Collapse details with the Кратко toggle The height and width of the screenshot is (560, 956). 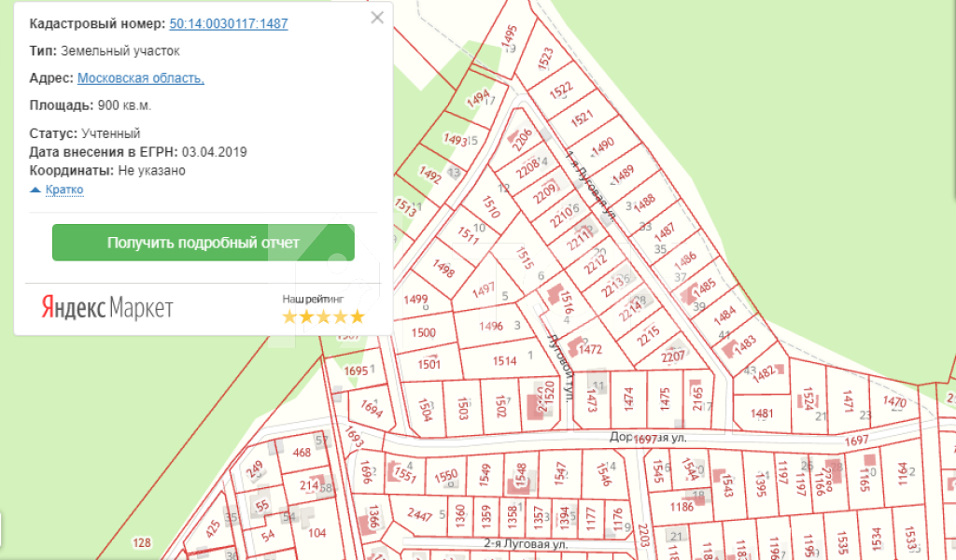[57, 189]
